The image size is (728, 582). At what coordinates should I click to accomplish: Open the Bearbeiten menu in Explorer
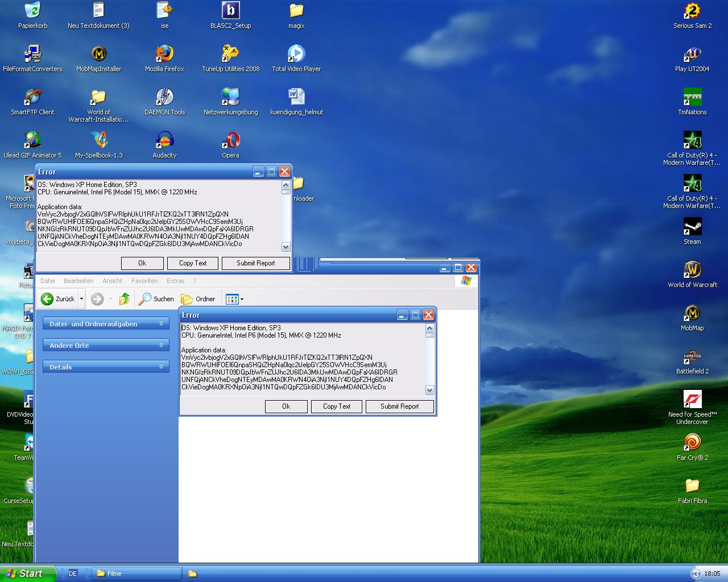click(78, 281)
